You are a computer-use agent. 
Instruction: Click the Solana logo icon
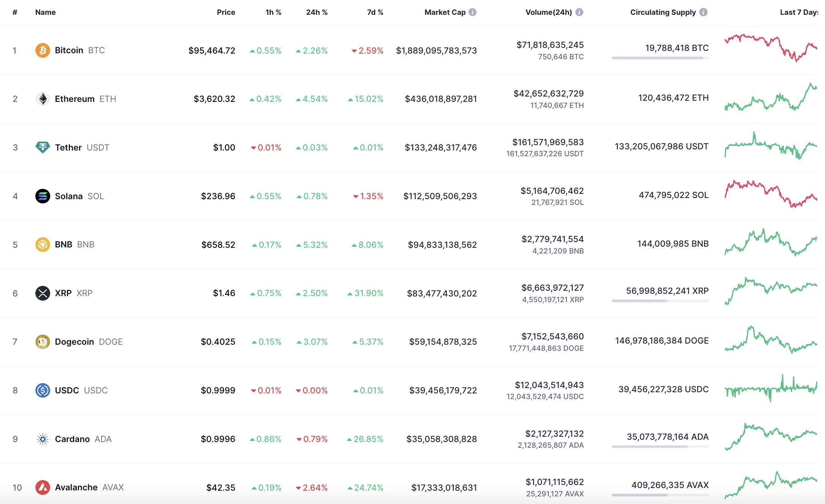(x=43, y=196)
